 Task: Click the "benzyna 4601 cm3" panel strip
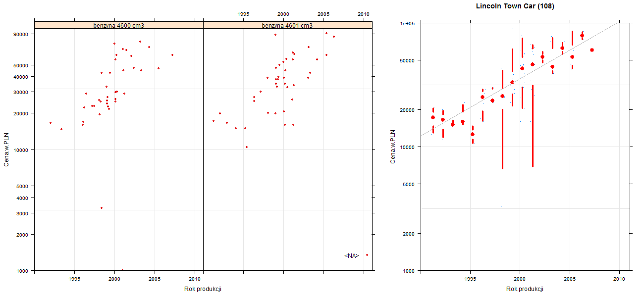pyautogui.click(x=287, y=25)
